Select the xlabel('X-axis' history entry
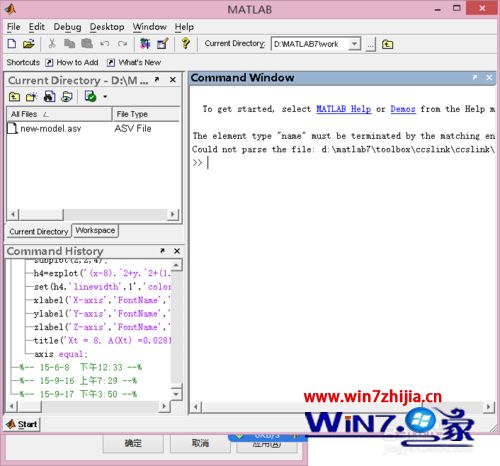 102,300
